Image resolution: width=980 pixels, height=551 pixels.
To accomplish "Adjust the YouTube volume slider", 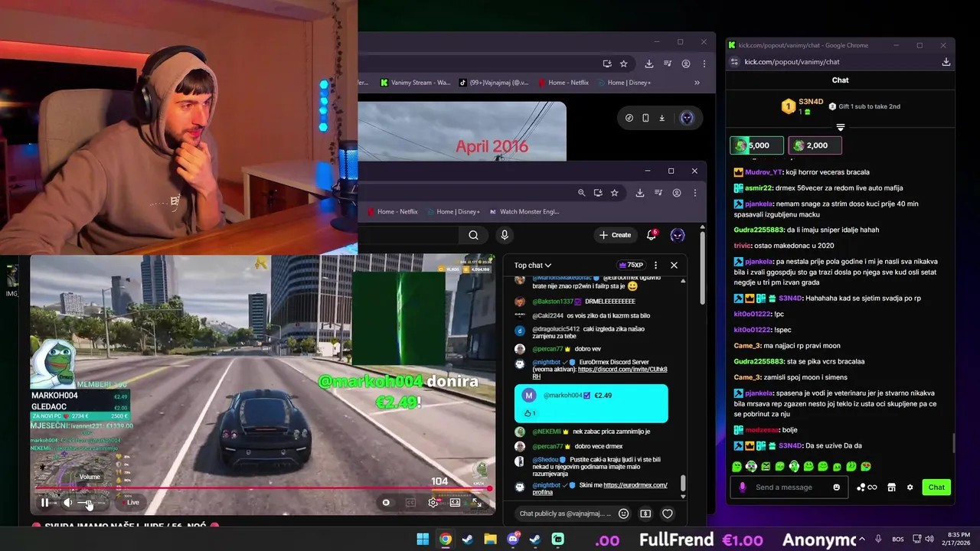I will [x=90, y=503].
